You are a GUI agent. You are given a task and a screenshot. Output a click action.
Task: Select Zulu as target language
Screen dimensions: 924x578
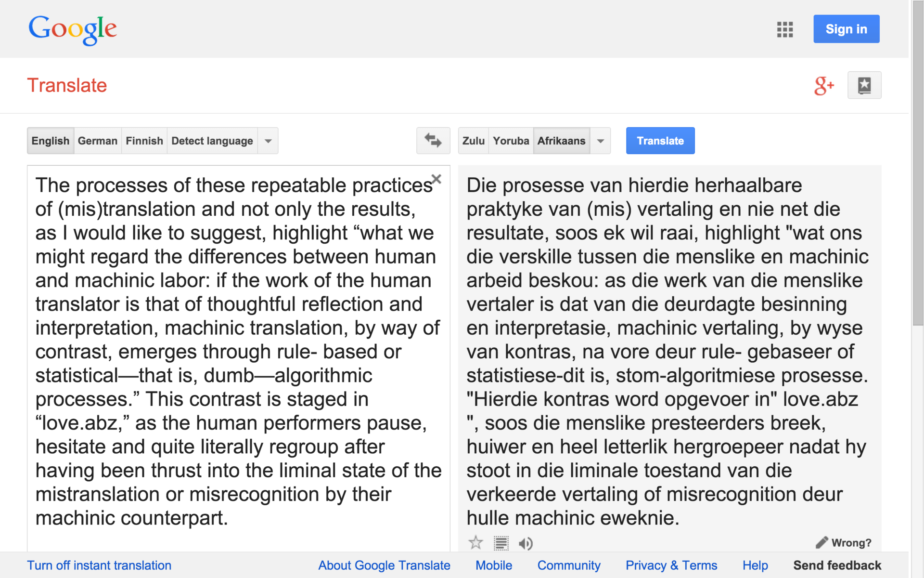473,141
